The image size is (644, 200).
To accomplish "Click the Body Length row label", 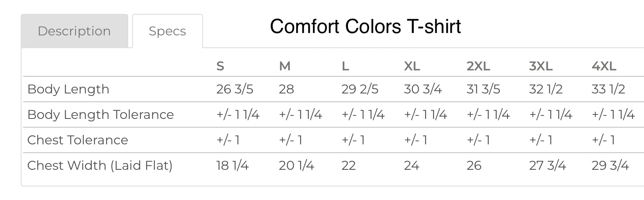I will (x=68, y=89).
